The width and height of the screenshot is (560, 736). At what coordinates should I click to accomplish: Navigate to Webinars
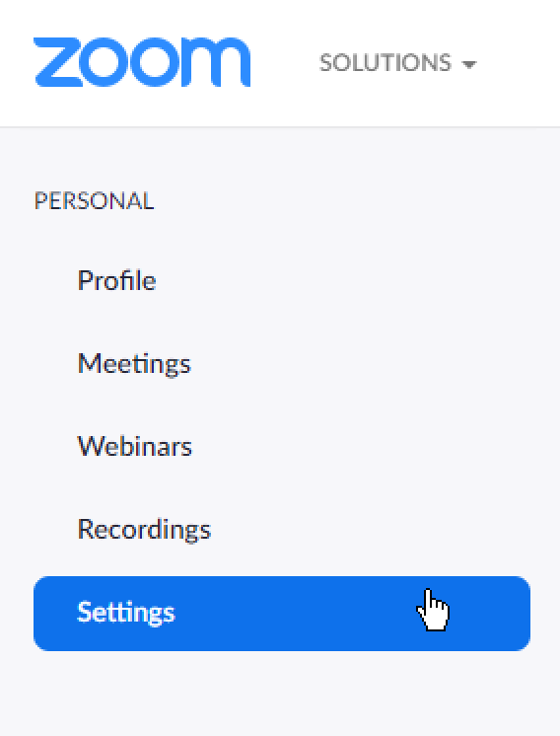pos(135,446)
